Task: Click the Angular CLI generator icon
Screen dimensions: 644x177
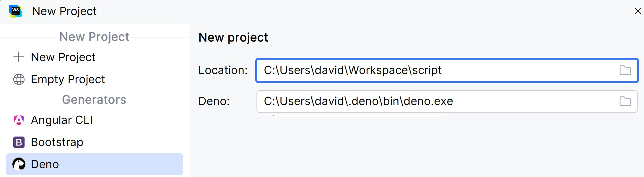Action: point(19,120)
